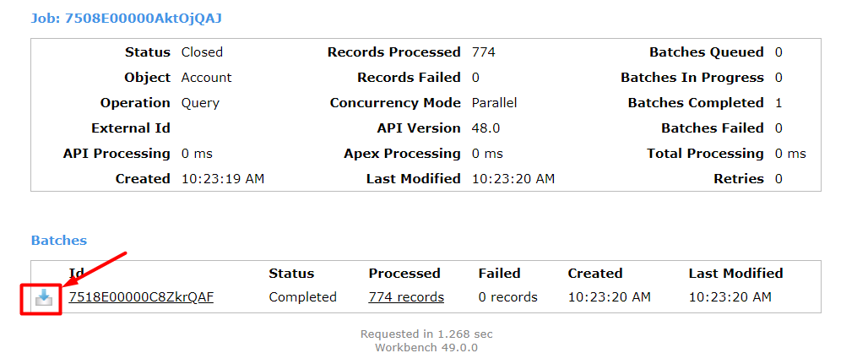Click Last Modified time in job table

point(513,179)
